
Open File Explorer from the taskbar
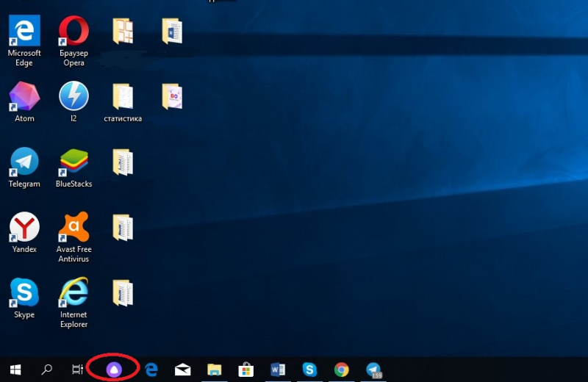pos(214,370)
